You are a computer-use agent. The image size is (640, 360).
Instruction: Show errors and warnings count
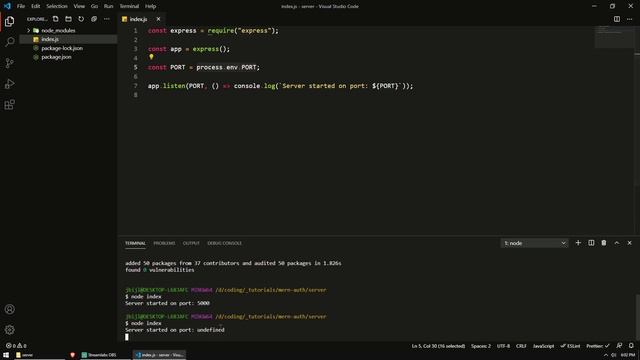point(16,346)
